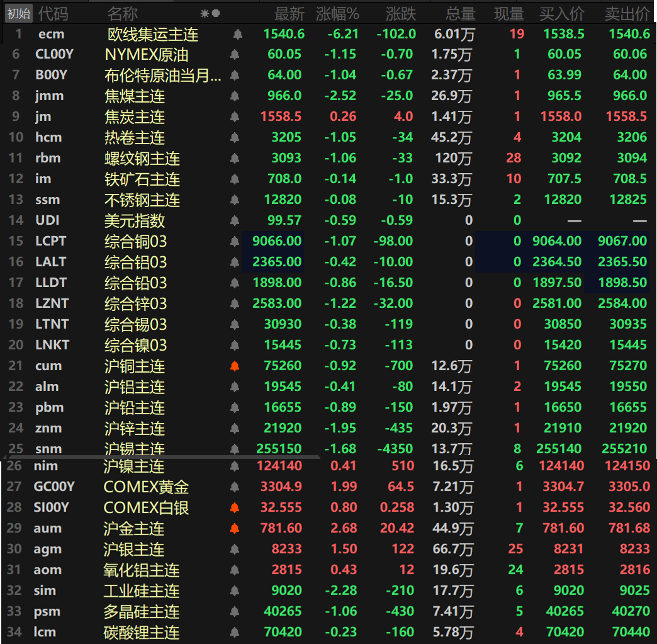
Task: Click the alert bell for 美元指数
Action: [x=235, y=220]
